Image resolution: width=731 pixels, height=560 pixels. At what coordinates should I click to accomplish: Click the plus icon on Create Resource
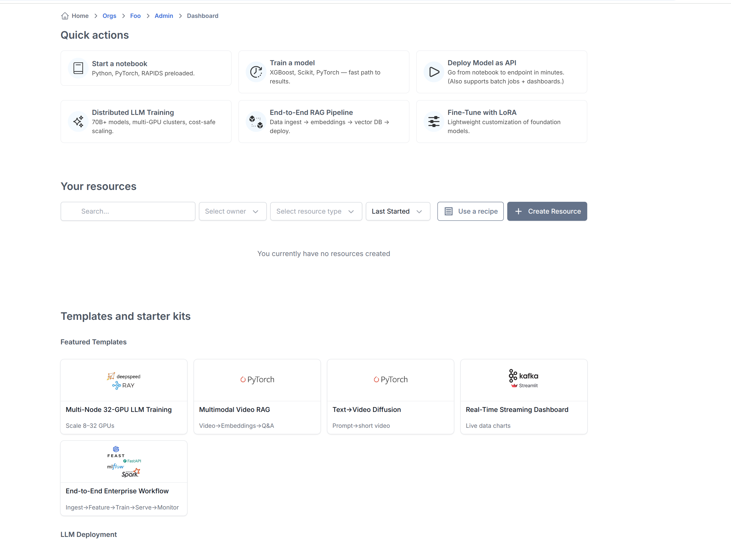518,211
